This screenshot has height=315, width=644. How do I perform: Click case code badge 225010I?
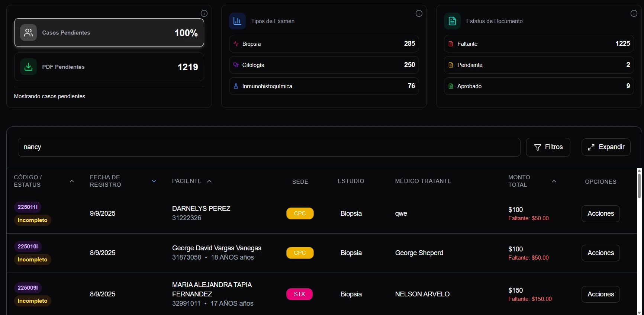pos(28,247)
